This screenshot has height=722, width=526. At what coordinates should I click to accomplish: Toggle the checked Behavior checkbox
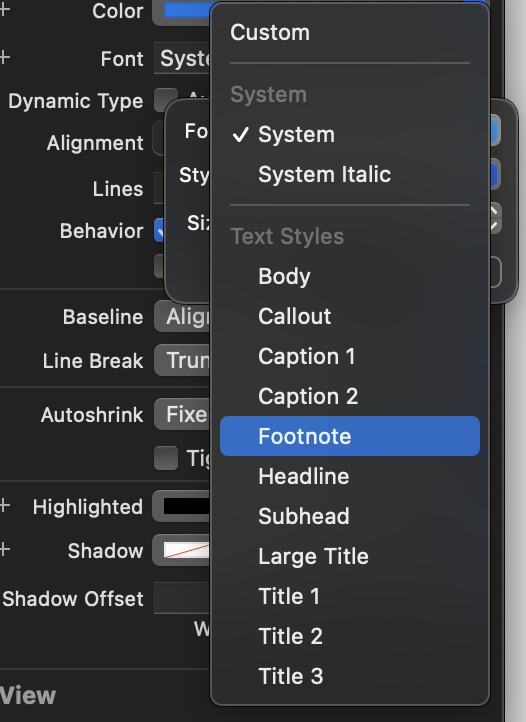click(159, 230)
